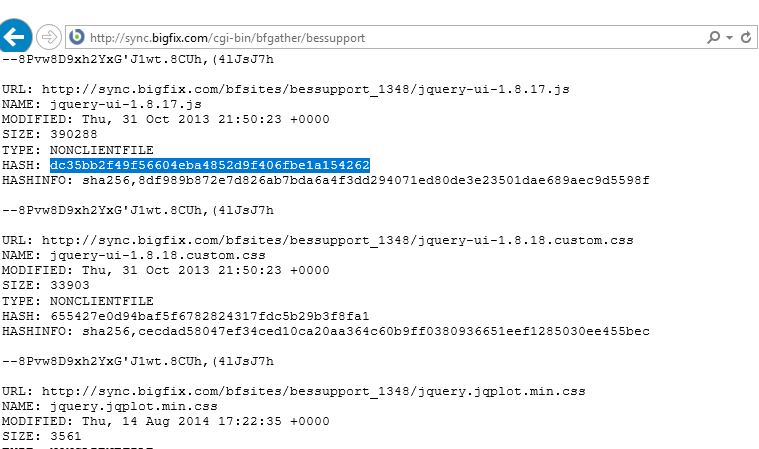
Task: Refresh the page with reload icon
Action: pyautogui.click(x=746, y=37)
